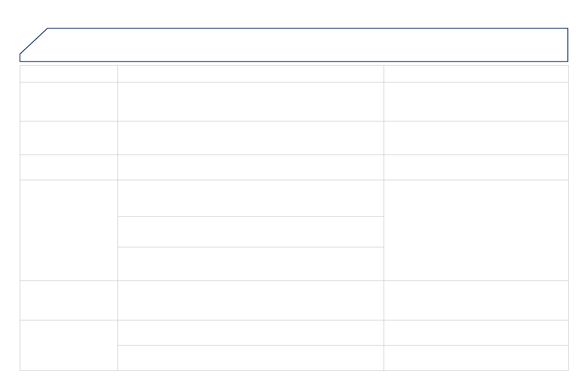
Task: Select first column cell in third table row
Action: (x=69, y=138)
